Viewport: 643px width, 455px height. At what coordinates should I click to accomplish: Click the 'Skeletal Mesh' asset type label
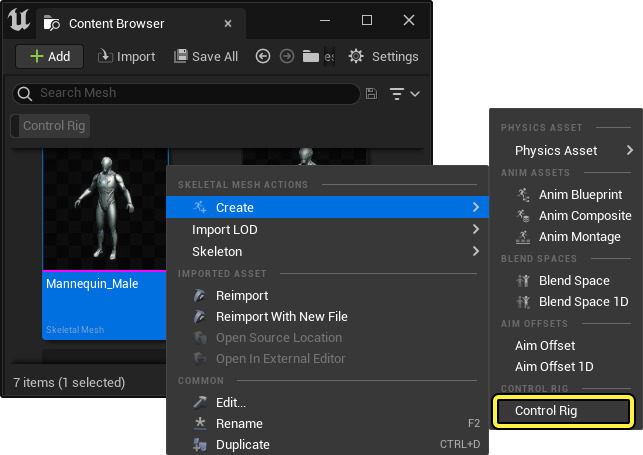(75, 330)
